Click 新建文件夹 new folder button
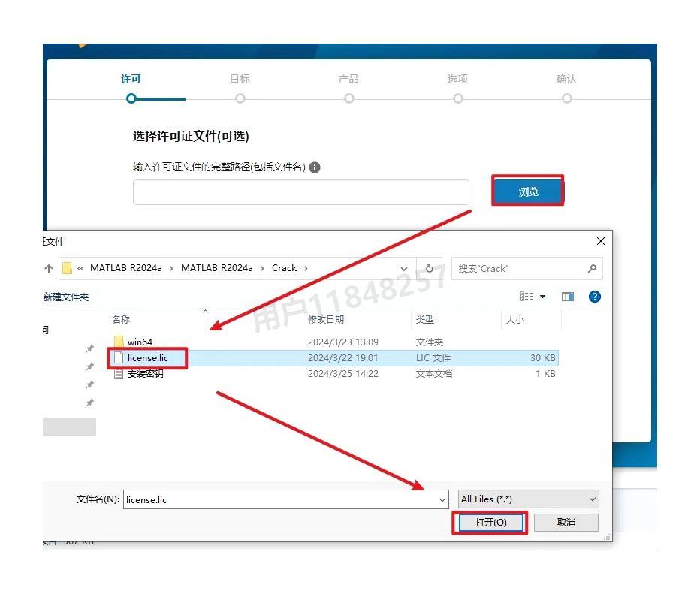This screenshot has height=594, width=700. coord(66,297)
